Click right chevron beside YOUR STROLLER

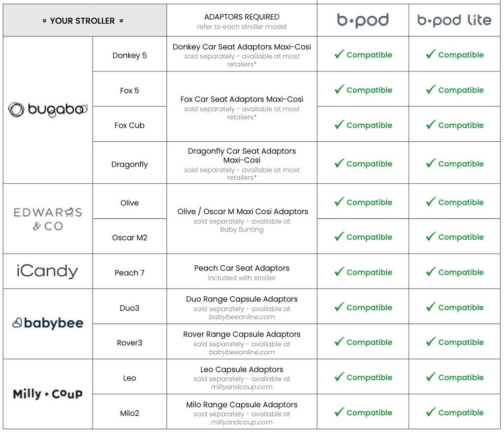point(121,21)
